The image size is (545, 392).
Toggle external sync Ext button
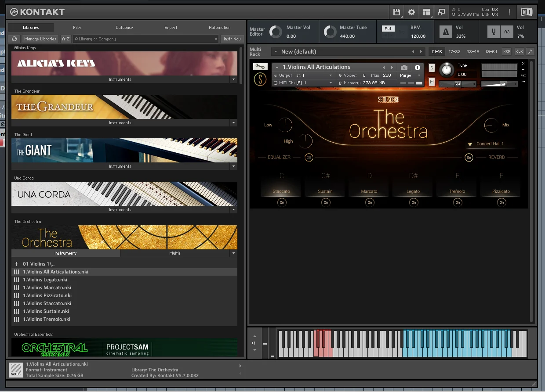coord(388,29)
